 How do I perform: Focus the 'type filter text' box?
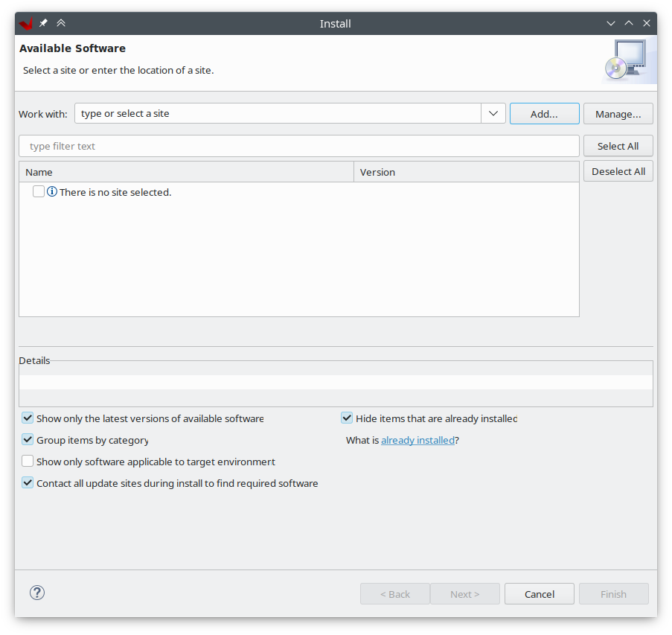tap(299, 146)
